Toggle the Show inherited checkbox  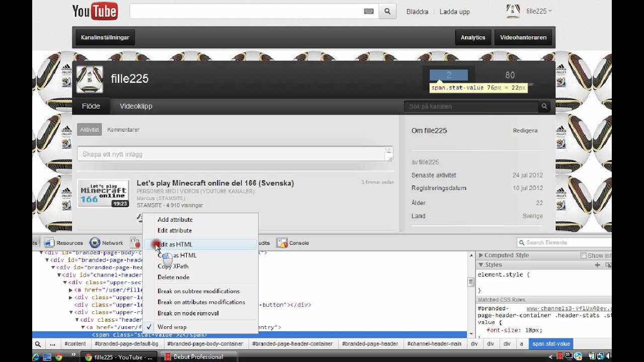point(584,255)
